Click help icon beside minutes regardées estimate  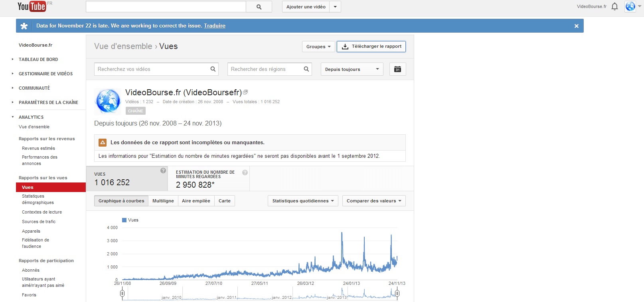[x=245, y=173]
